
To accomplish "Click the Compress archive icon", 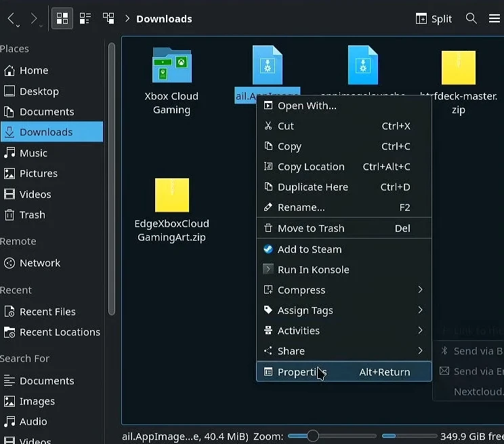I will (268, 289).
